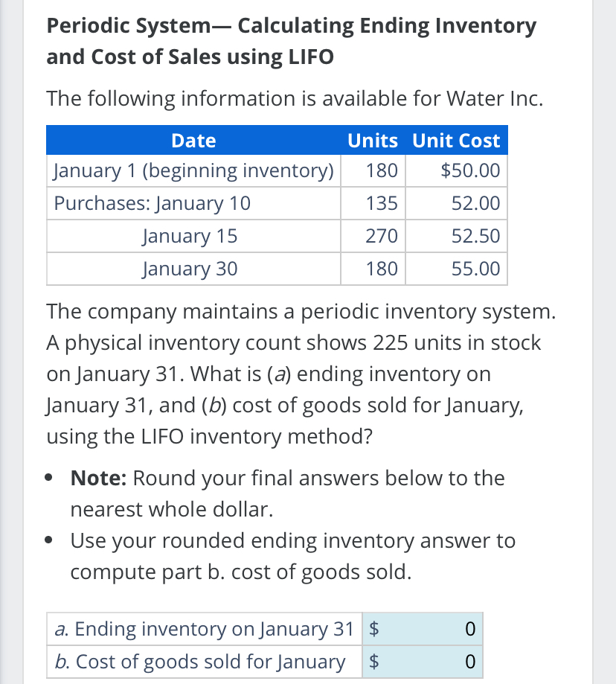Select the Purchases: January 10 cell

[153, 203]
